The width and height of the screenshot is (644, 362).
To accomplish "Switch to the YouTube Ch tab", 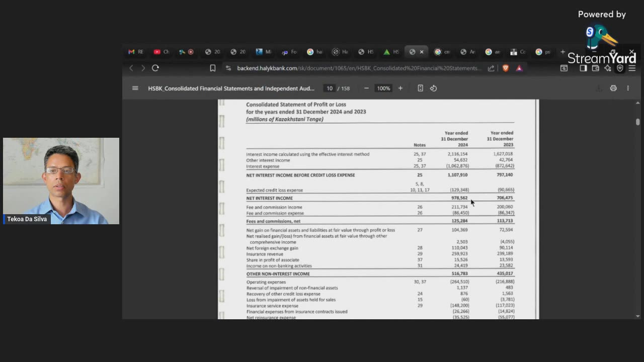I will pos(162,52).
